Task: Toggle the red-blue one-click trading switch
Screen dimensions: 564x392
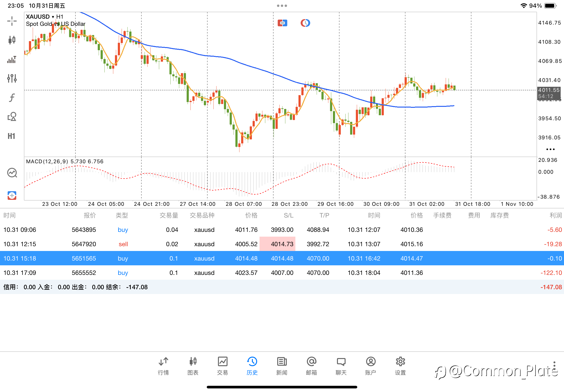Action: click(x=282, y=23)
